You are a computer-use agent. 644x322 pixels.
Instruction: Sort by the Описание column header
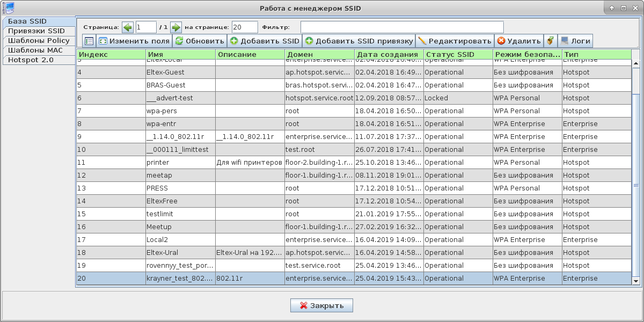click(x=250, y=55)
